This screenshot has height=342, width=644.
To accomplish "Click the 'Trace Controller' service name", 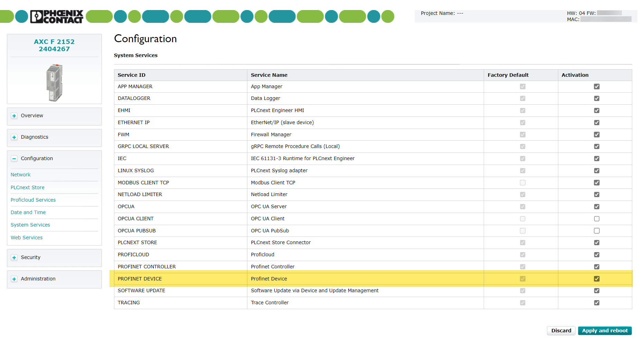I will [269, 303].
